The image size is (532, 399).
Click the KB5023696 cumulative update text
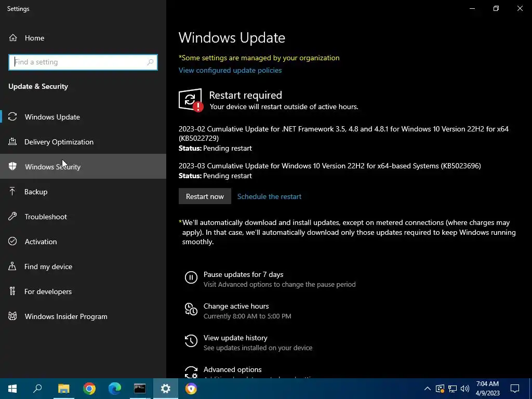tap(329, 166)
